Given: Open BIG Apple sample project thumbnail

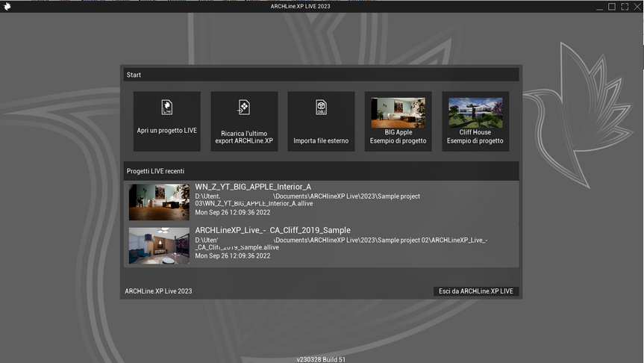Looking at the screenshot, I should [398, 113].
